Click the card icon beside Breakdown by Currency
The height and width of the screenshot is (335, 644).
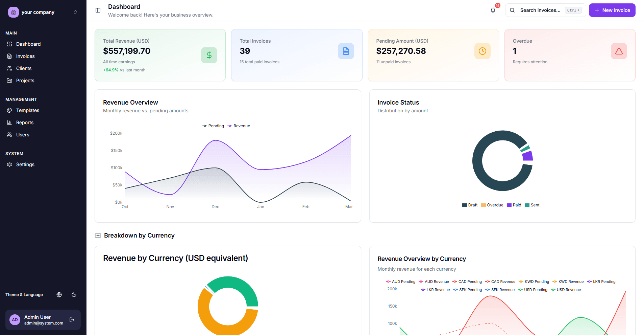[x=98, y=236]
